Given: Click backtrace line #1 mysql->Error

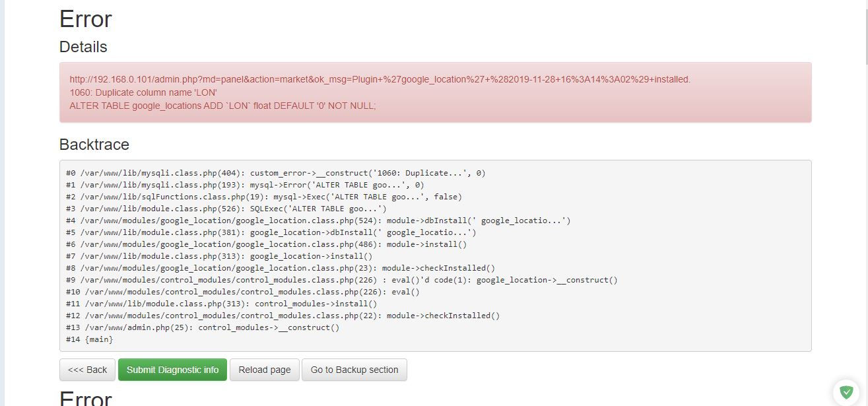Looking at the screenshot, I should [x=245, y=185].
